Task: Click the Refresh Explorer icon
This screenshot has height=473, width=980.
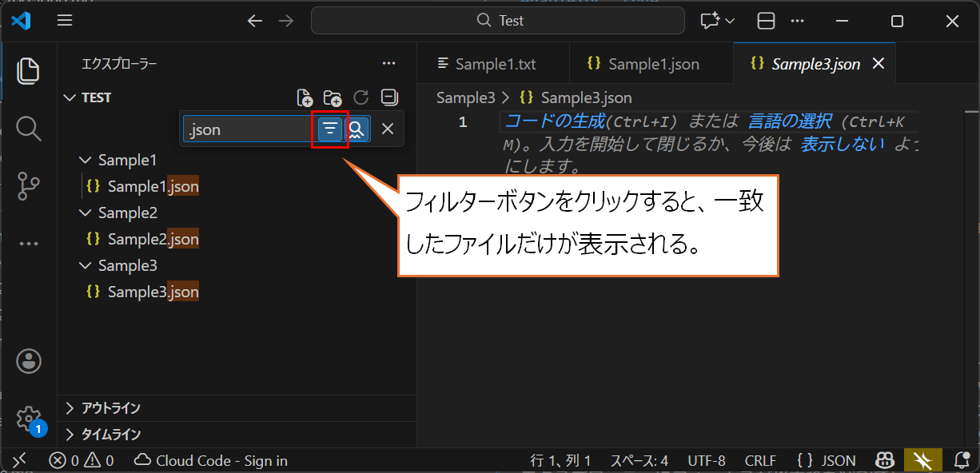Action: coord(361,97)
